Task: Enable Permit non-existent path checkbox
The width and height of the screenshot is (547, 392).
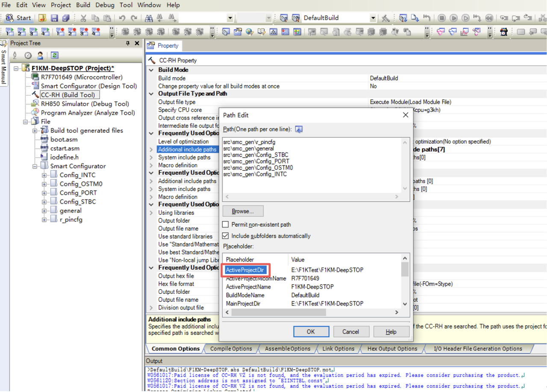Action: point(226,225)
